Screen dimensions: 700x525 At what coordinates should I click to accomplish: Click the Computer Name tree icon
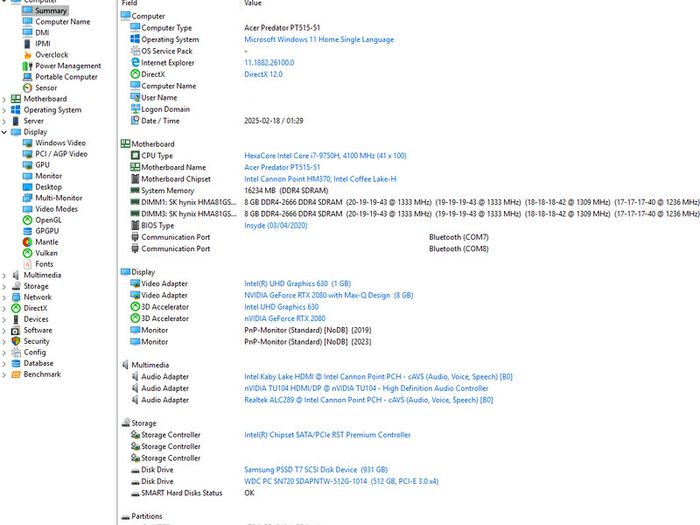pyautogui.click(x=28, y=21)
